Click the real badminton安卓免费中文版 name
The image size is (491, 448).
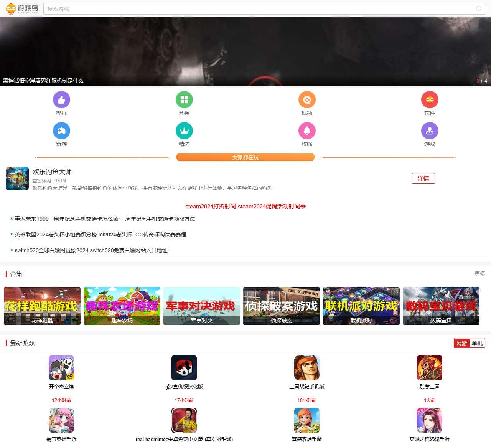tap(184, 439)
